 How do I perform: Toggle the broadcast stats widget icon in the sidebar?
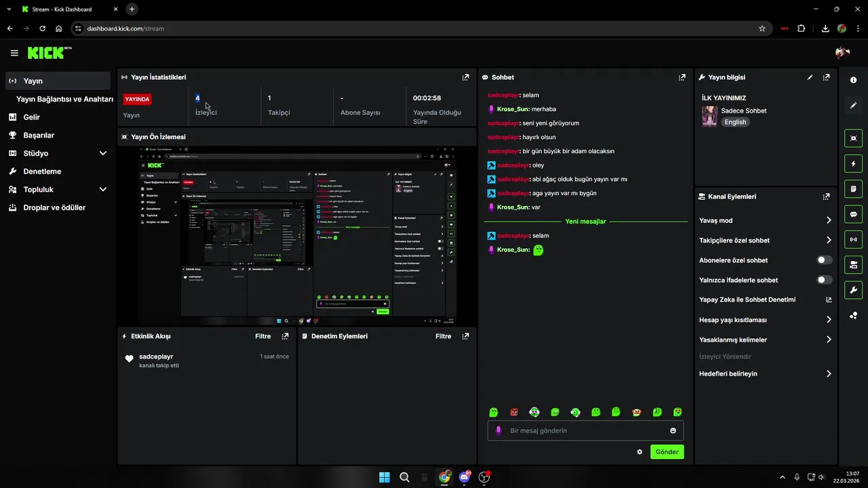pyautogui.click(x=853, y=239)
